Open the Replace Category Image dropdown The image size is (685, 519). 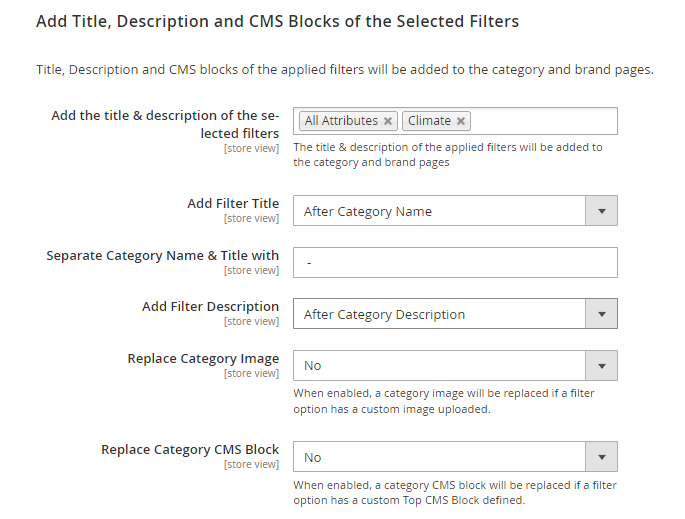click(x=455, y=366)
